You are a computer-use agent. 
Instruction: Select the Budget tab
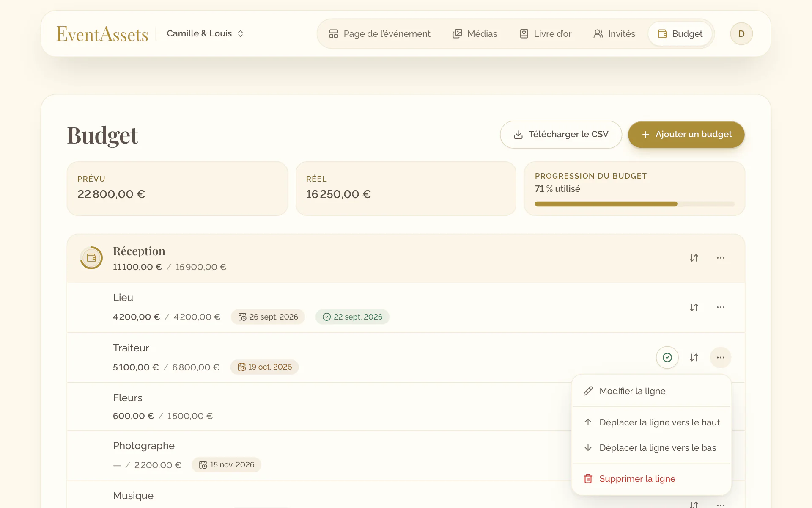pos(680,34)
